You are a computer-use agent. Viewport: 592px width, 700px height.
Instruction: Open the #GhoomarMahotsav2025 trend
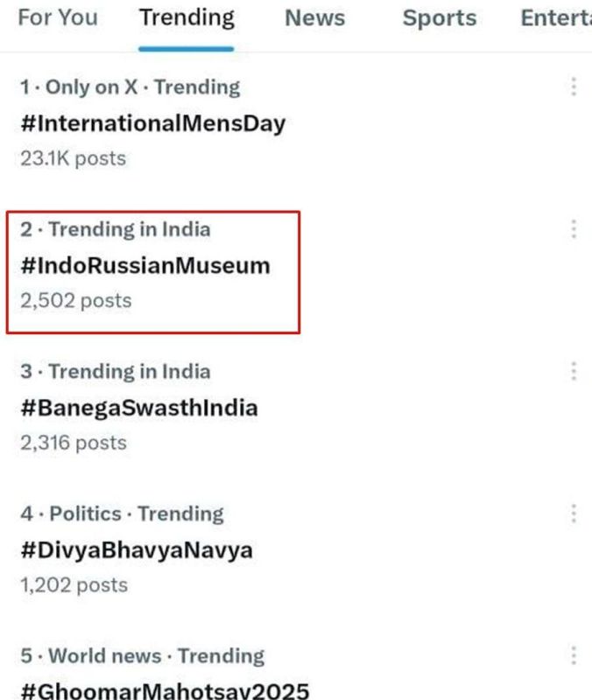click(x=165, y=690)
